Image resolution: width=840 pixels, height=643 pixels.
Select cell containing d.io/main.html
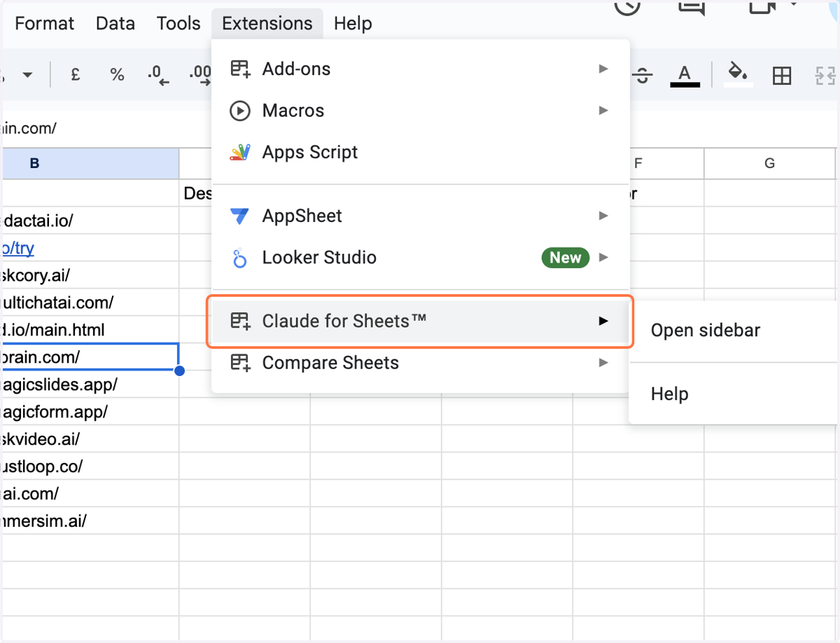tap(90, 330)
